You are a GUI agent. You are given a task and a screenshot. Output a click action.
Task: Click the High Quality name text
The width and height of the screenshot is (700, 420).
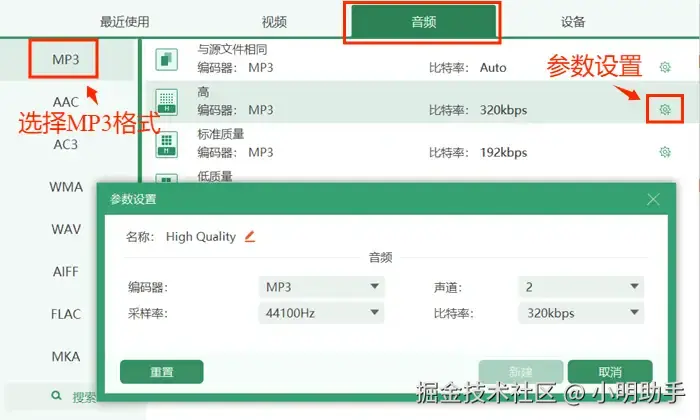click(x=201, y=237)
